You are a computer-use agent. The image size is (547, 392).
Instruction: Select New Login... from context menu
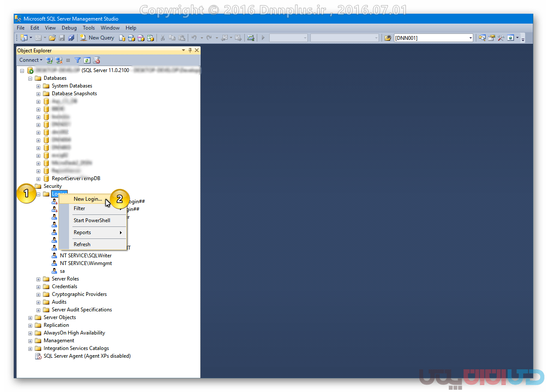87,199
